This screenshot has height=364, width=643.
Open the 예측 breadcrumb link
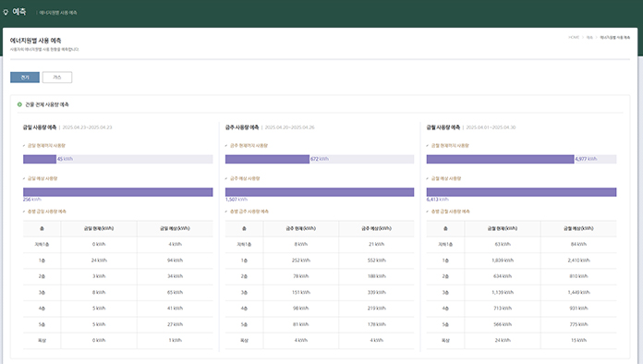pos(589,37)
